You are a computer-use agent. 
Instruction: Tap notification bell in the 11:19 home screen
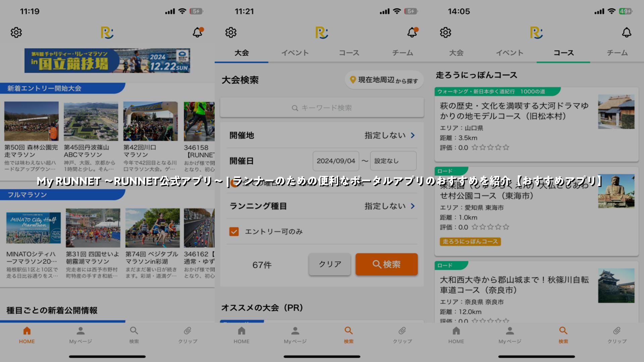coord(198,32)
